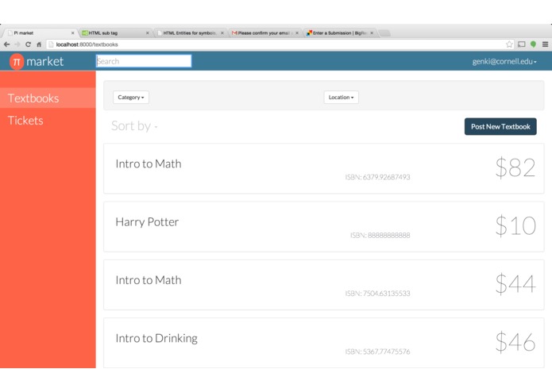Switch to Enter a Submission tab
This screenshot has width=552, height=392.
[x=338, y=33]
